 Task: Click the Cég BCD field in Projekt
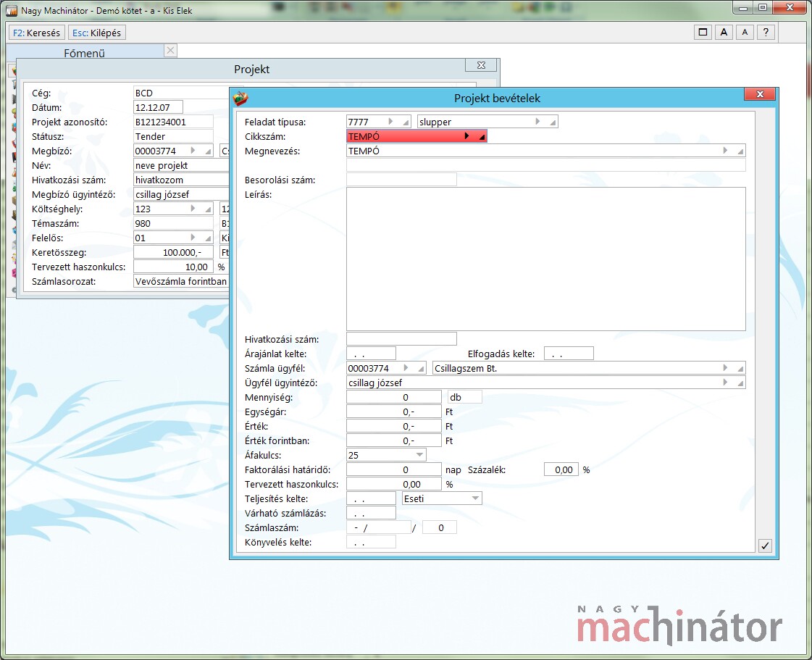coord(181,93)
